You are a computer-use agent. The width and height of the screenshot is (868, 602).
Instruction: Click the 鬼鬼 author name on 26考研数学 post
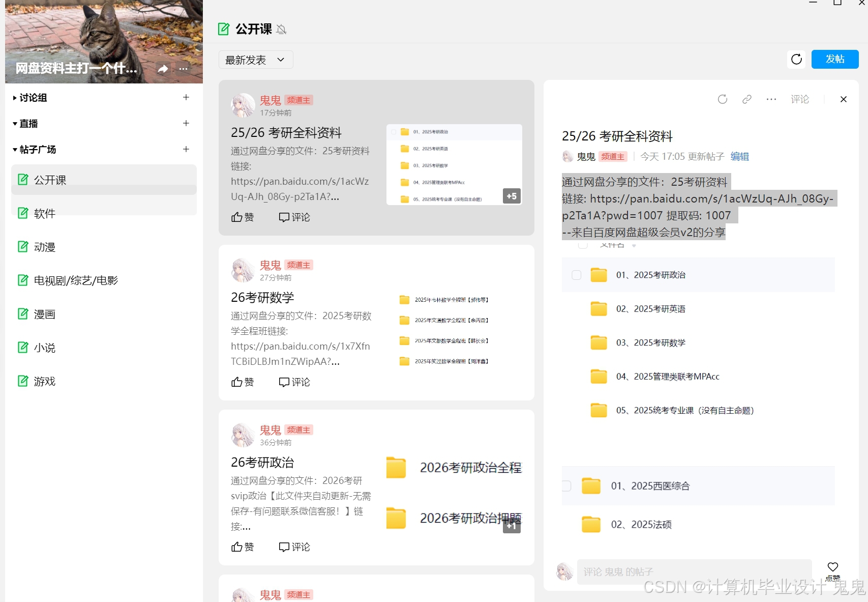(x=271, y=265)
